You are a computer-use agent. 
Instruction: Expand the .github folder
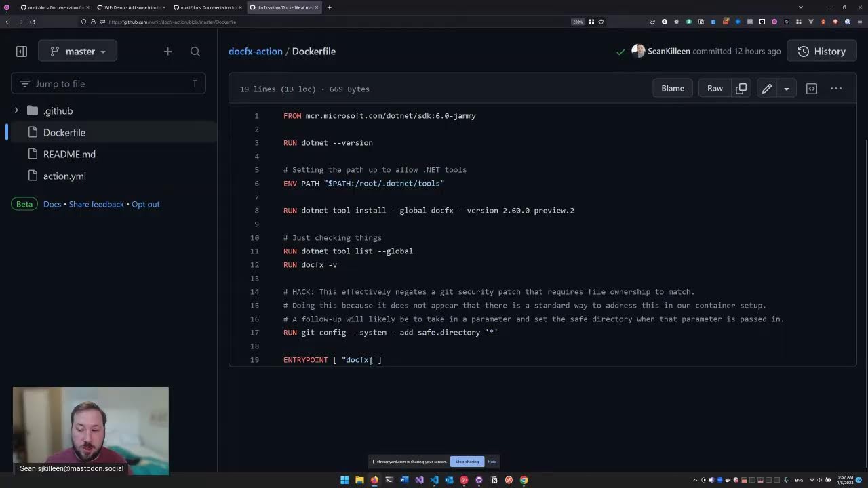click(x=16, y=110)
